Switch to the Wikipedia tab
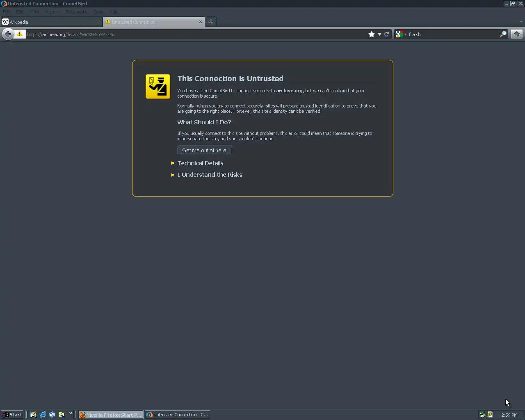The height and width of the screenshot is (420, 525). pyautogui.click(x=51, y=22)
